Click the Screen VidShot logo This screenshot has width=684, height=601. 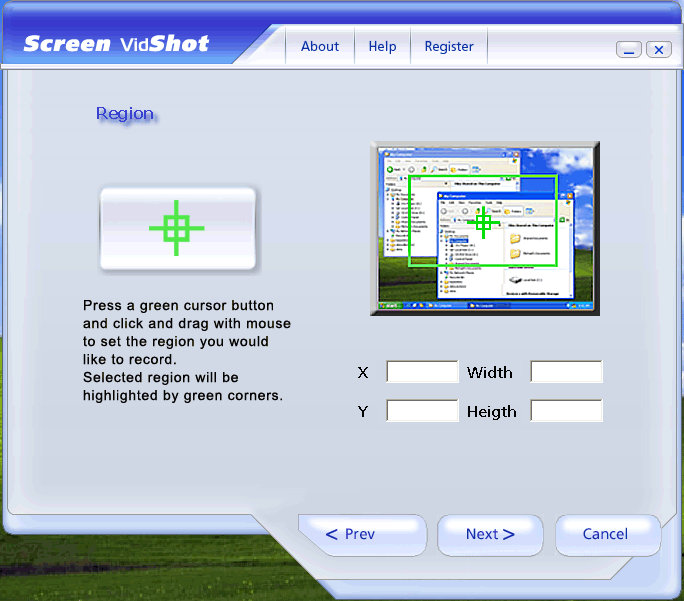point(116,44)
